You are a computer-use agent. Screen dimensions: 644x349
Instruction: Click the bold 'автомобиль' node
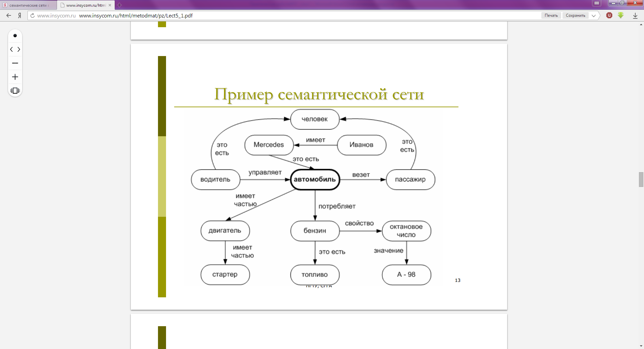[x=315, y=180]
